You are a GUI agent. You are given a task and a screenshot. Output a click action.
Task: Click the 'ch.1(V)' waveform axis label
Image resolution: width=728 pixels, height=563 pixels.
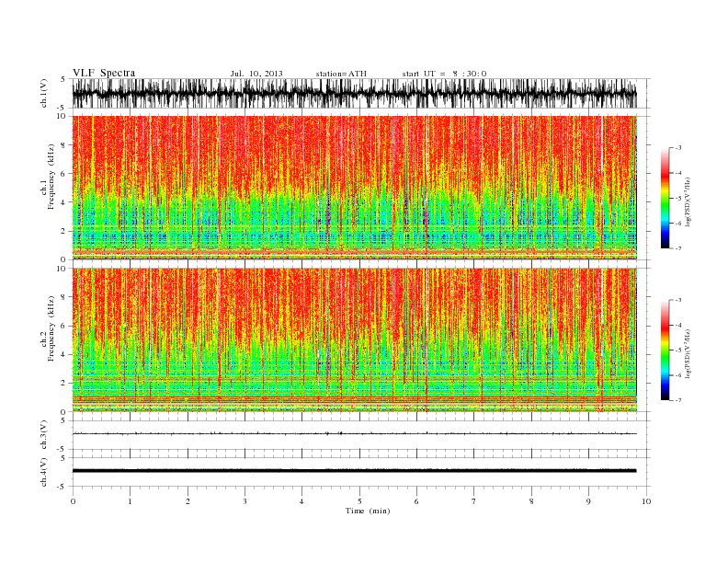point(44,95)
